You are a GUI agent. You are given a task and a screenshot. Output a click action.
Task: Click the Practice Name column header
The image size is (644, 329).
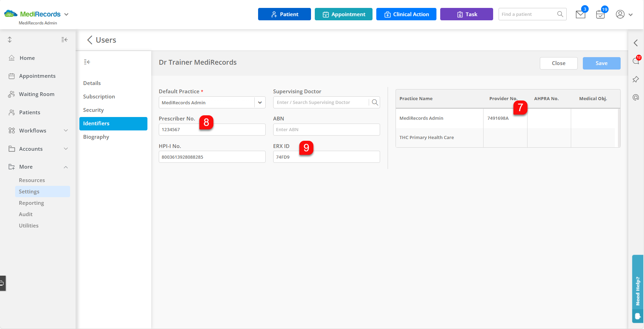click(x=416, y=99)
